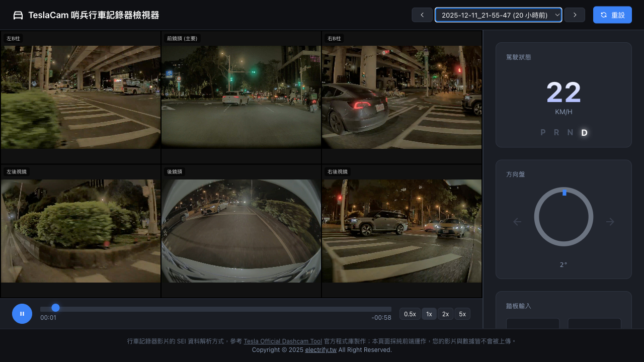The height and width of the screenshot is (362, 644).
Task: Set playback speed to 2x
Action: pos(445,314)
